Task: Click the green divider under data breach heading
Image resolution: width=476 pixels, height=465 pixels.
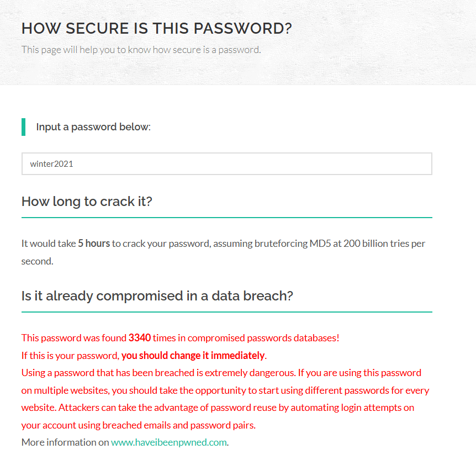Action: click(227, 312)
